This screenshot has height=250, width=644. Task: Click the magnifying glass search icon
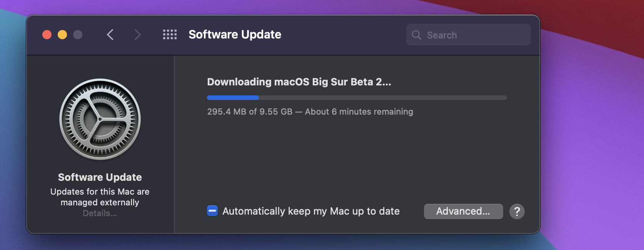416,35
